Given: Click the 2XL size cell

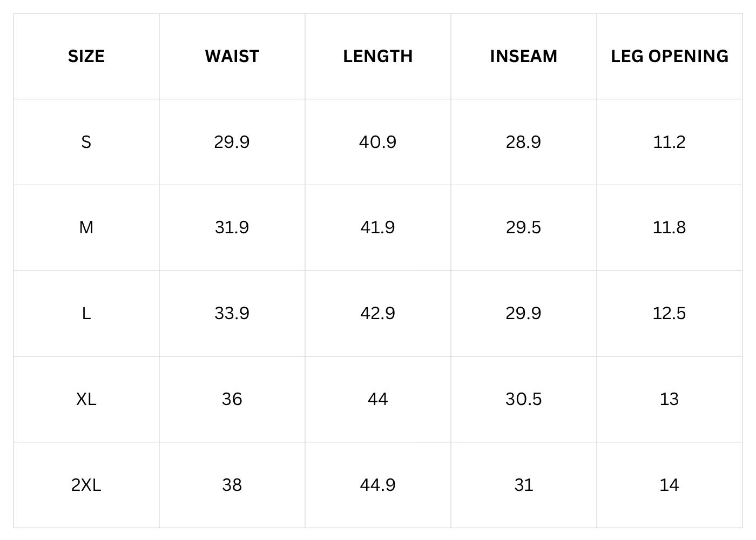Looking at the screenshot, I should coord(86,485).
